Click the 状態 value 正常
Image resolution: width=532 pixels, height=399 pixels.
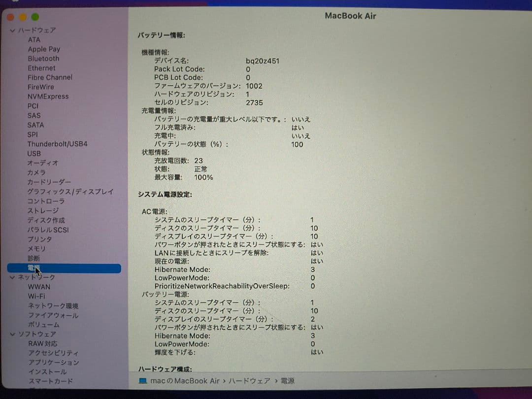pos(200,169)
